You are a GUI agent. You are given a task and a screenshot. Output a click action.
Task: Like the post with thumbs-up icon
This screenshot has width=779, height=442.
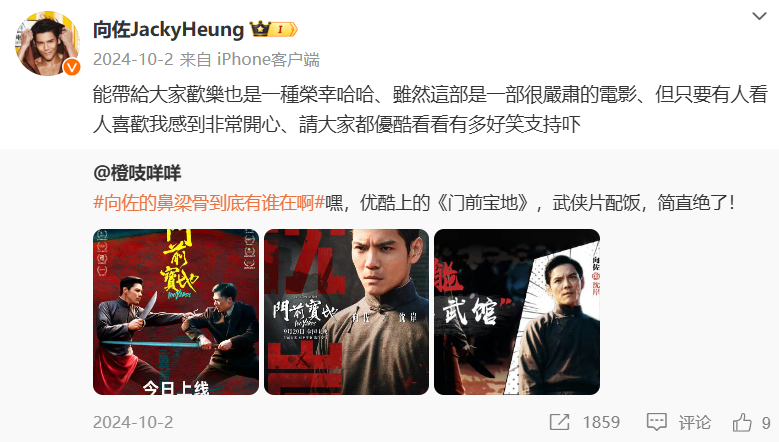tap(742, 422)
